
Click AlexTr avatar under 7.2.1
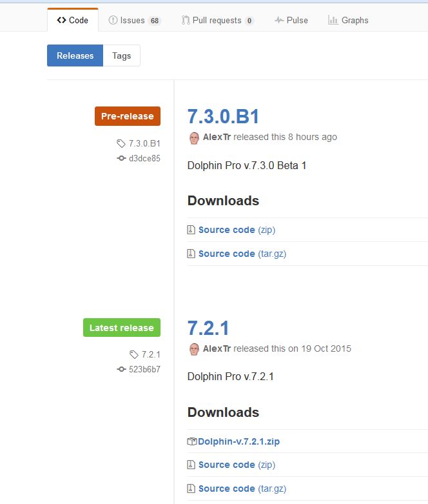pyautogui.click(x=193, y=349)
